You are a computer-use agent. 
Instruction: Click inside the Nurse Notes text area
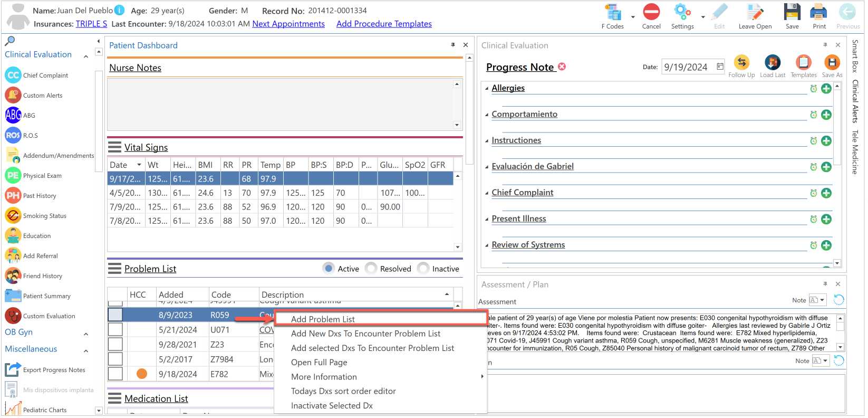(281, 104)
